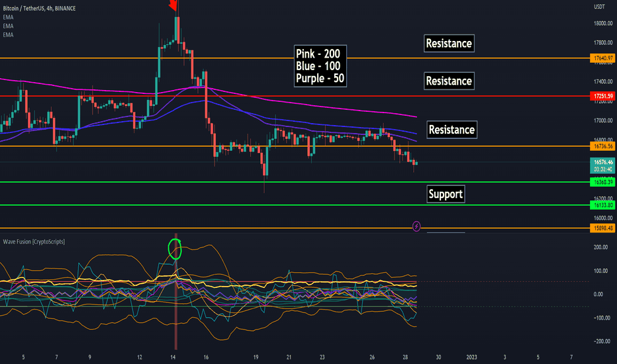
Task: Click the 16368.39 green price label
Action: pos(602,182)
